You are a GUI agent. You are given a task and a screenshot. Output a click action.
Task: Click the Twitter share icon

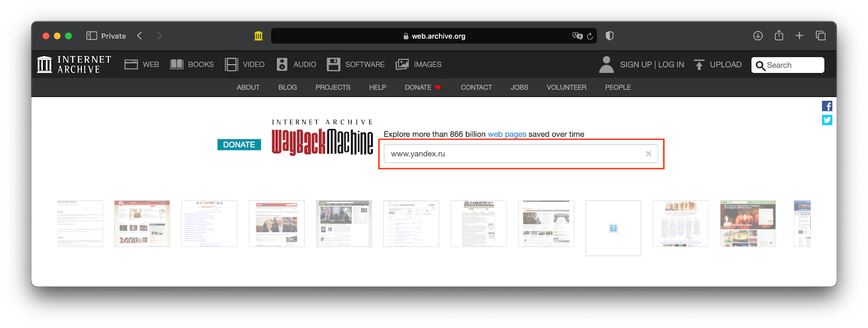[827, 120]
